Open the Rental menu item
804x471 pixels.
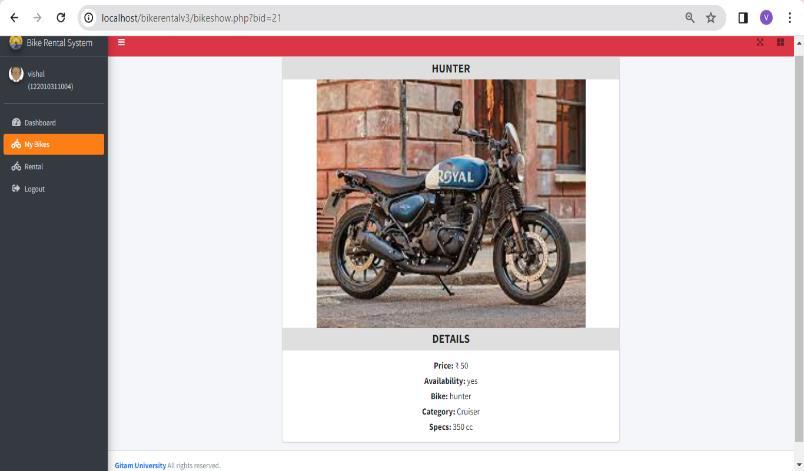[x=54, y=167]
